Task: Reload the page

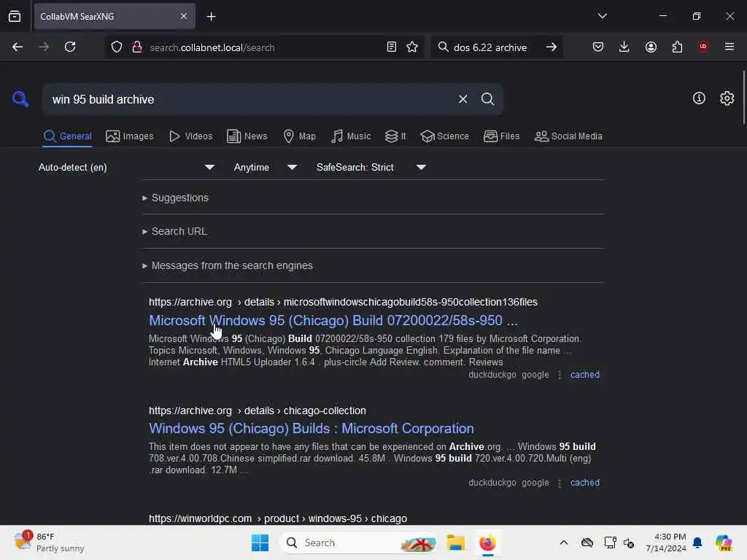Action: pos(70,47)
